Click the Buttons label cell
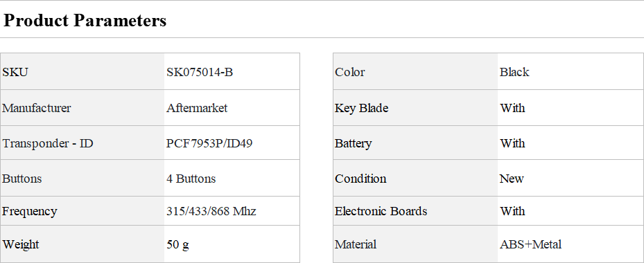Viewport: 644px width, 263px height. click(82, 178)
